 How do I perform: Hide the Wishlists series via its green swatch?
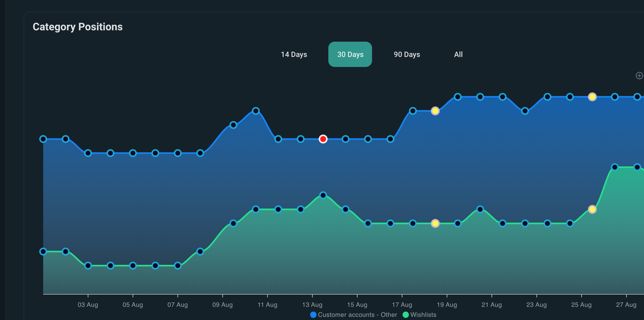pyautogui.click(x=405, y=314)
